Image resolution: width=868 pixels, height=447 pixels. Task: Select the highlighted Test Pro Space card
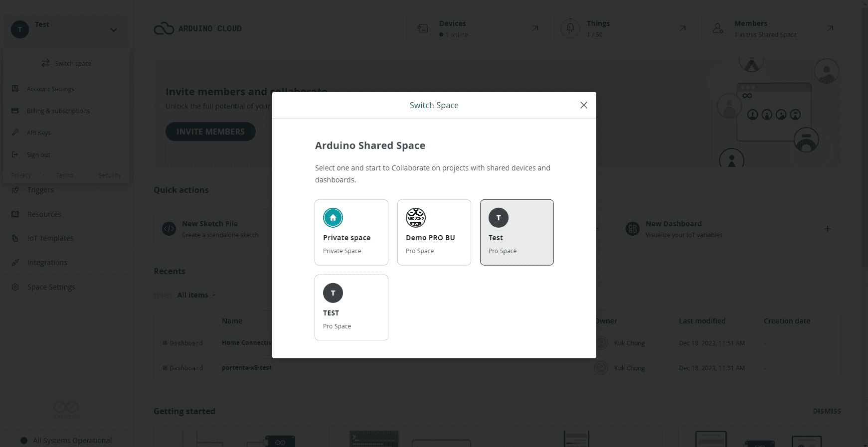[517, 232]
